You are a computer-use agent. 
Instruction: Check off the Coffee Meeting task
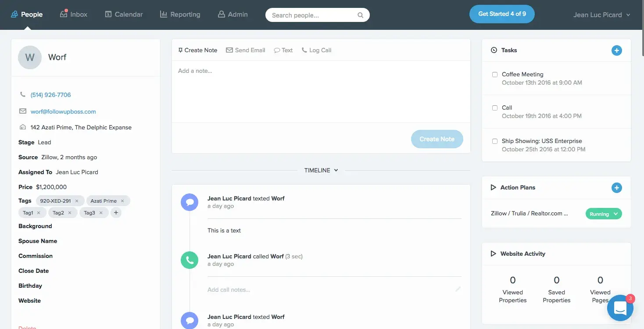pos(494,74)
